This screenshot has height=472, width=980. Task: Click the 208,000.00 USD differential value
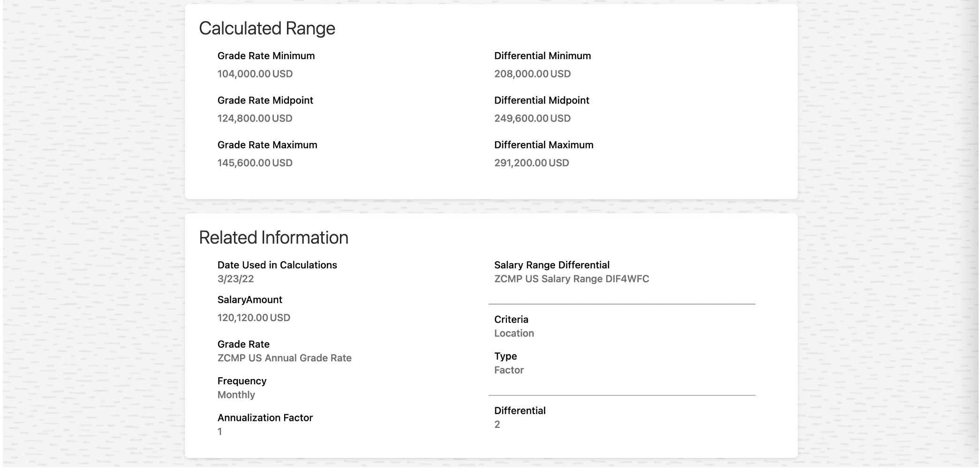[x=532, y=74]
